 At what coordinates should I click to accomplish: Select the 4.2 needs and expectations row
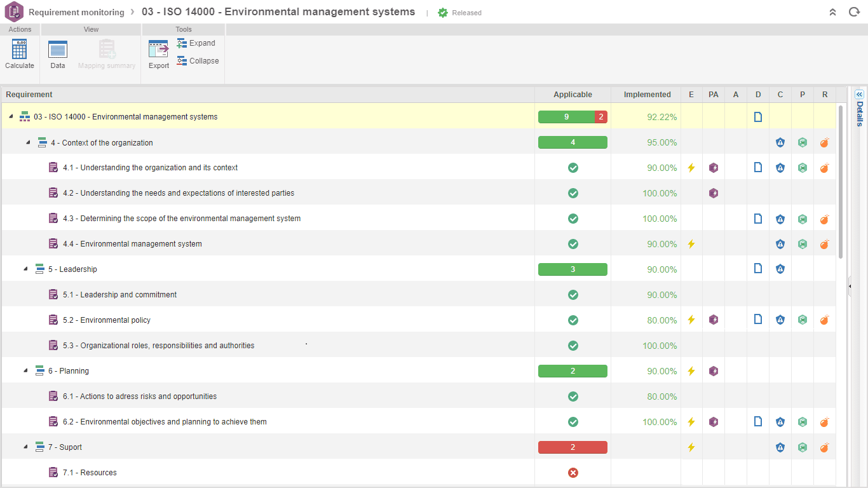click(x=419, y=193)
